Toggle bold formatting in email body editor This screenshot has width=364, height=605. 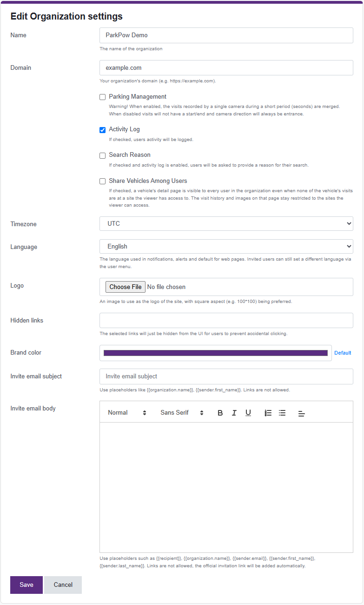pos(220,413)
